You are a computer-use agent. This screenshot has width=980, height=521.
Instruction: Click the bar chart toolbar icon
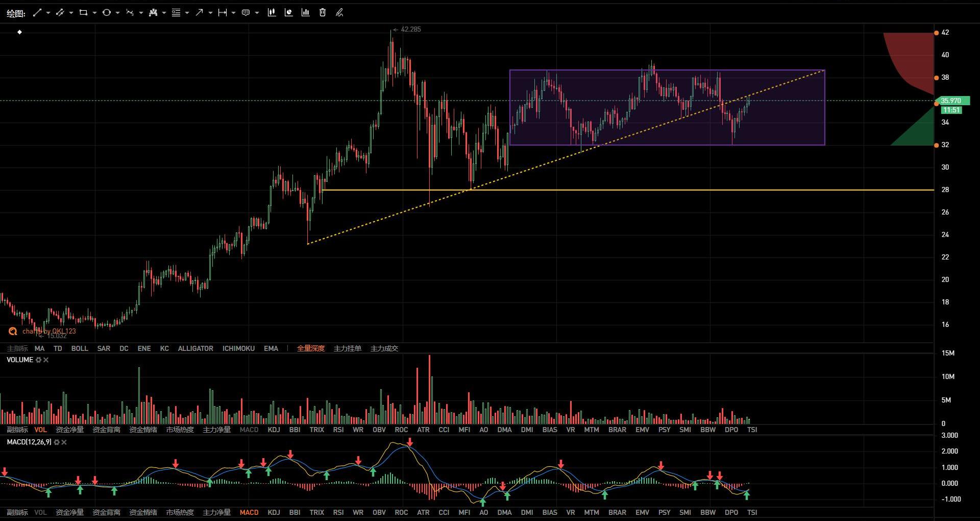click(x=305, y=13)
